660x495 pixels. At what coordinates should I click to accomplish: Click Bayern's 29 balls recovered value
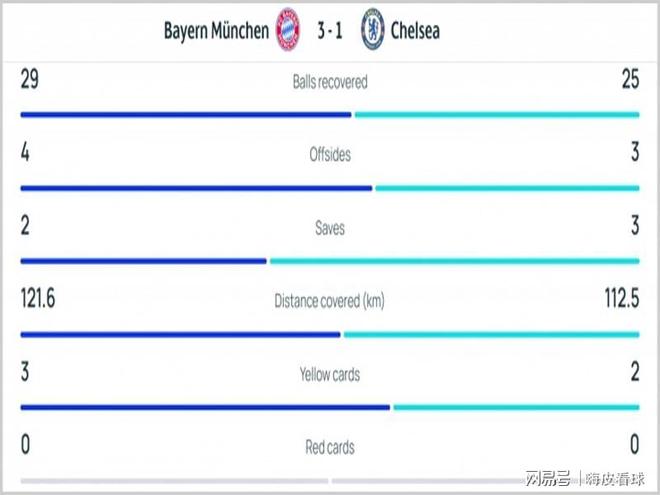point(29,81)
